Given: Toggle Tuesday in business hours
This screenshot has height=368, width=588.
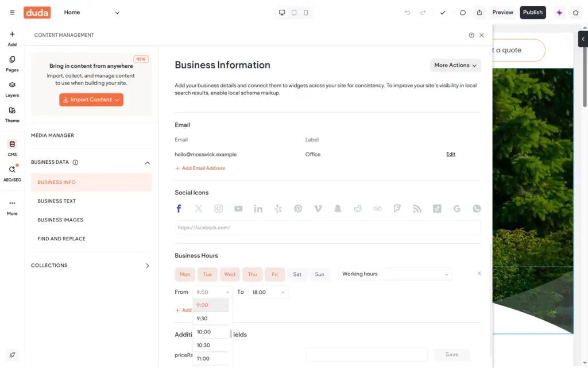Looking at the screenshot, I should (207, 274).
